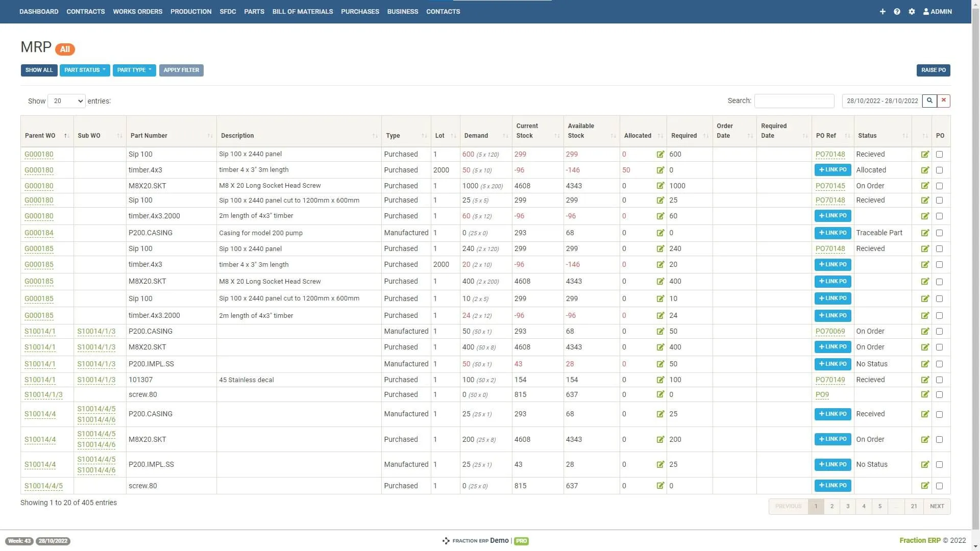Check the PO checkbox for the timber.4x3 Allocated row

(x=940, y=170)
